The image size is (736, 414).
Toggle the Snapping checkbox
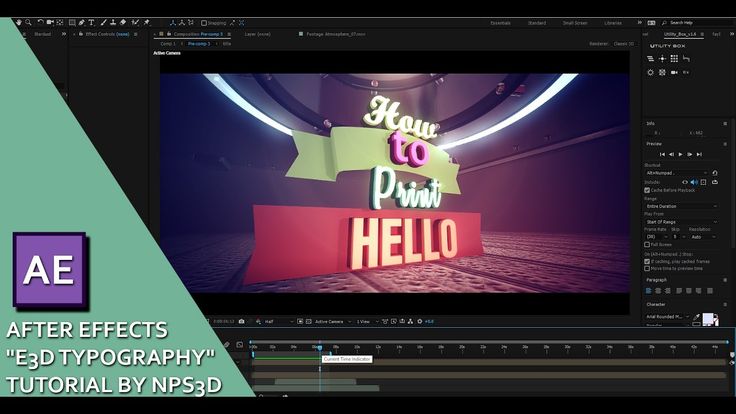pyautogui.click(x=203, y=22)
